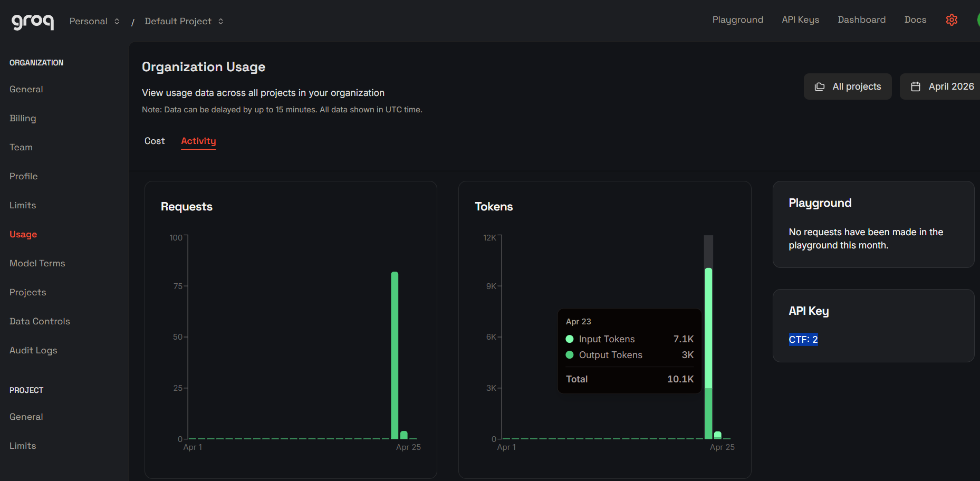Viewport: 980px width, 481px height.
Task: Open Project General settings
Action: 26,417
